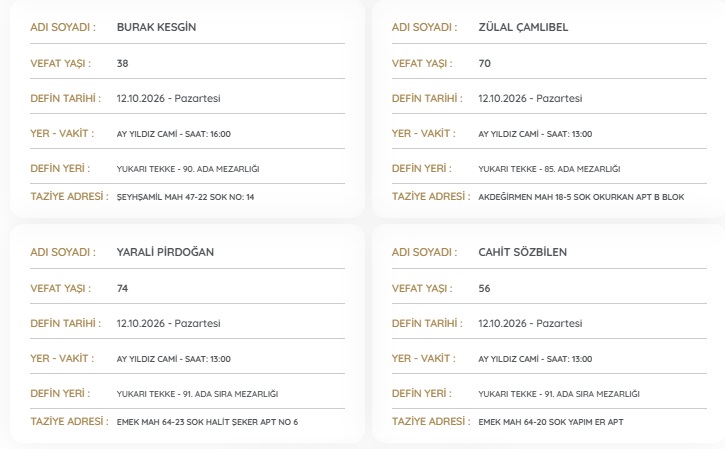This screenshot has height=449, width=725.
Task: Select address 'EMEK MAH 64-20 SOK YAPIM ER APT'
Action: (551, 422)
